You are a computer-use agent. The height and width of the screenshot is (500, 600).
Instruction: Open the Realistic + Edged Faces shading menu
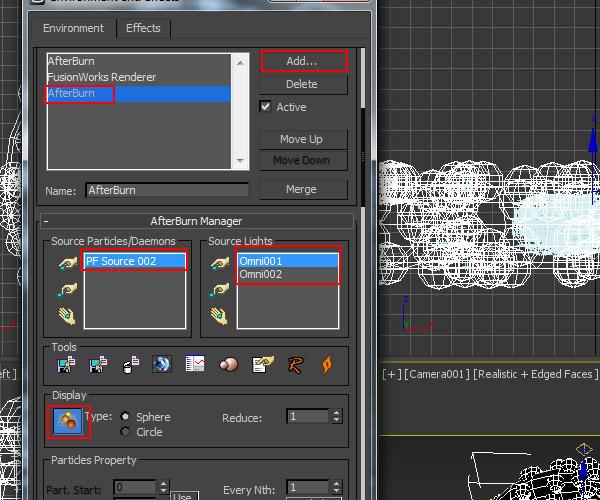pyautogui.click(x=535, y=374)
